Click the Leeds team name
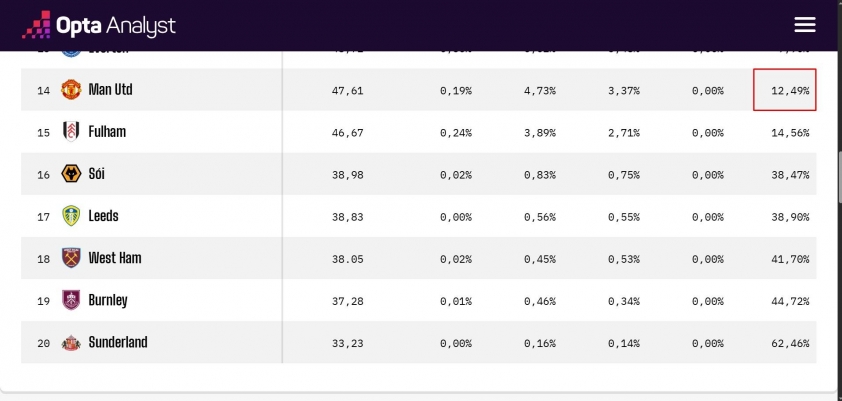This screenshot has height=401, width=842. 104,216
